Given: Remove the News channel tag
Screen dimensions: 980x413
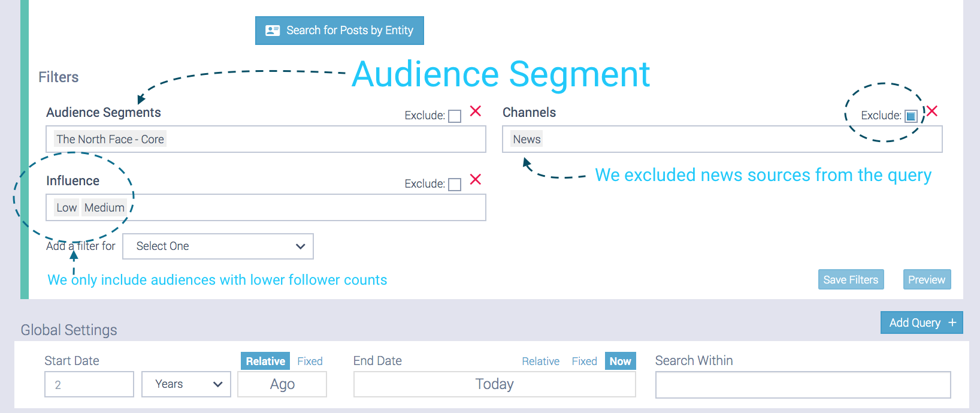Looking at the screenshot, I should 526,138.
